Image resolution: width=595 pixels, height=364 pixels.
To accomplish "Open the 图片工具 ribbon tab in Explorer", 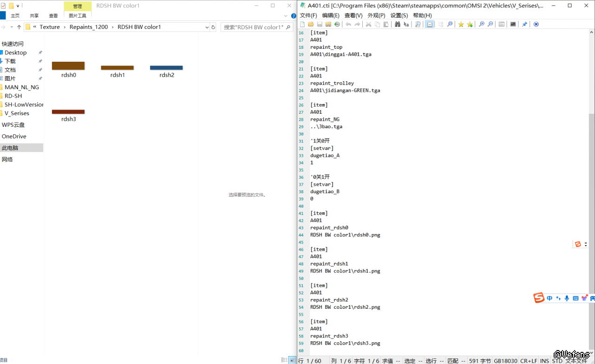I will pyautogui.click(x=78, y=16).
